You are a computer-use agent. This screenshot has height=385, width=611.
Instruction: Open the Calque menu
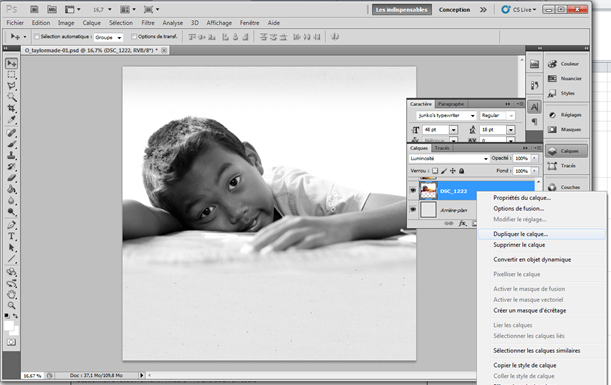pyautogui.click(x=92, y=23)
